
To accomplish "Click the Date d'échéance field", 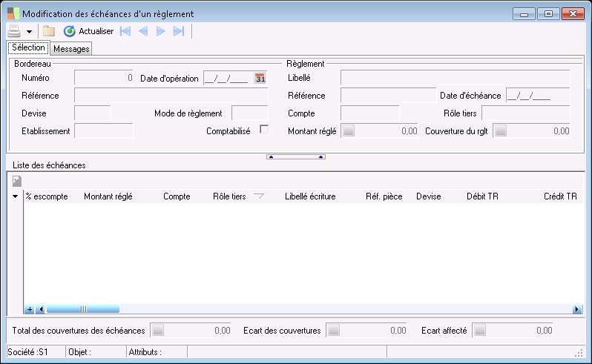I will (538, 96).
